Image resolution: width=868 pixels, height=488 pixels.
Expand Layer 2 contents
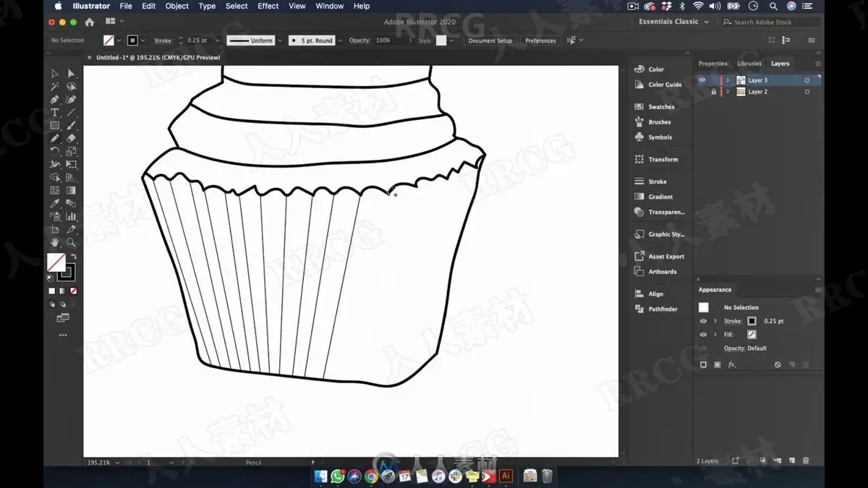728,92
